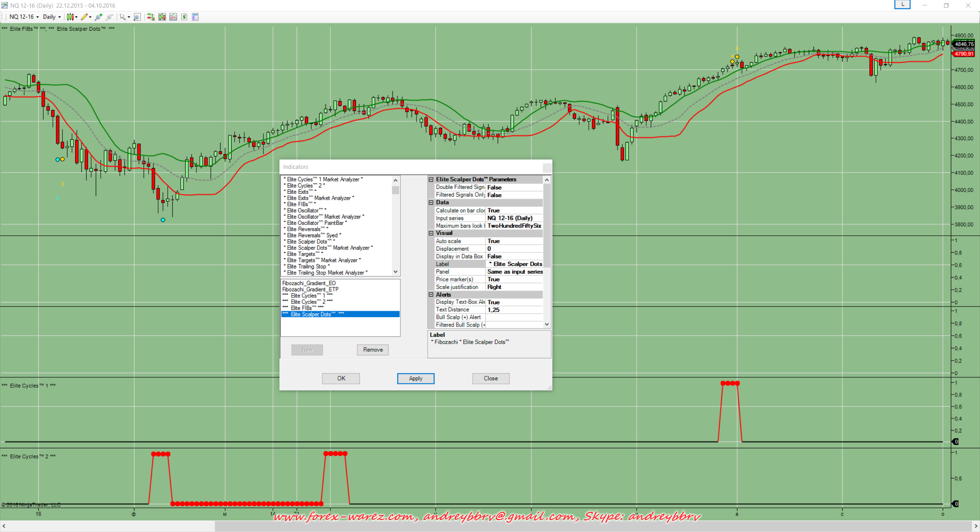Open the pencil drawing tools menu
980x532 pixels.
click(x=86, y=17)
